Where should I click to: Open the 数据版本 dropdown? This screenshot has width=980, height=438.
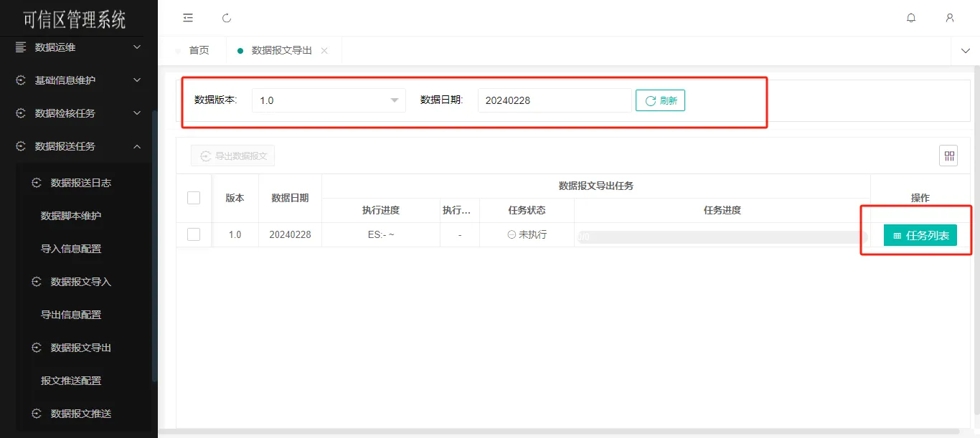coord(329,100)
